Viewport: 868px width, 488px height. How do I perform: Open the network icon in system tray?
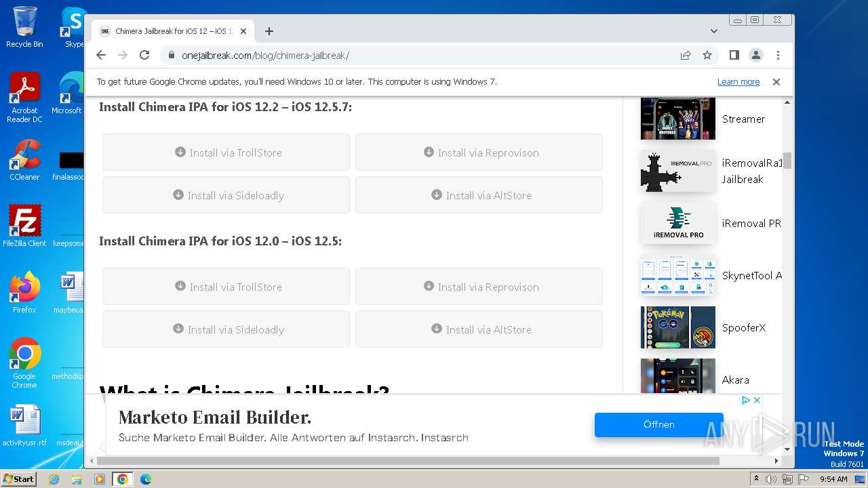coord(787,479)
